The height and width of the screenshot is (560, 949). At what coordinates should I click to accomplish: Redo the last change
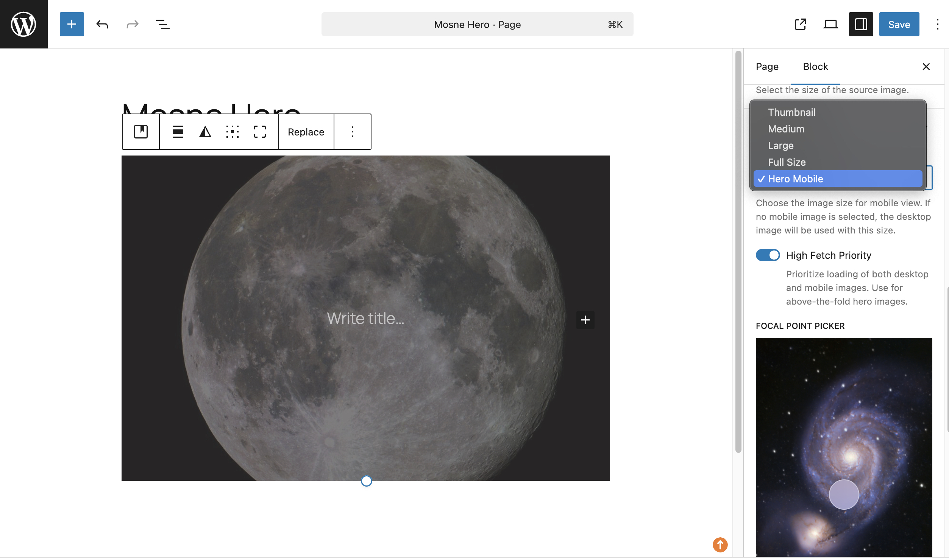132,24
